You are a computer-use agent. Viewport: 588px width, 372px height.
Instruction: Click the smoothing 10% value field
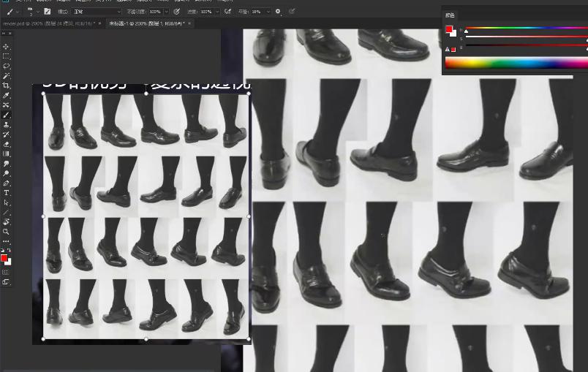[x=257, y=12]
